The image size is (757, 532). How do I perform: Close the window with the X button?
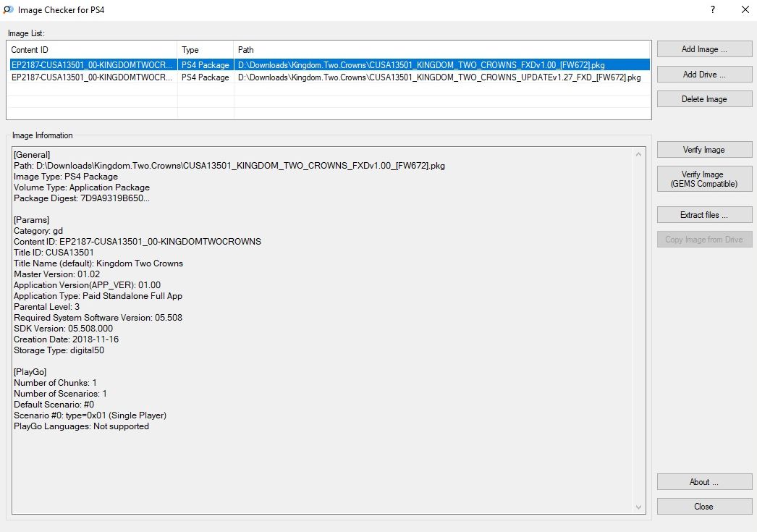(745, 9)
